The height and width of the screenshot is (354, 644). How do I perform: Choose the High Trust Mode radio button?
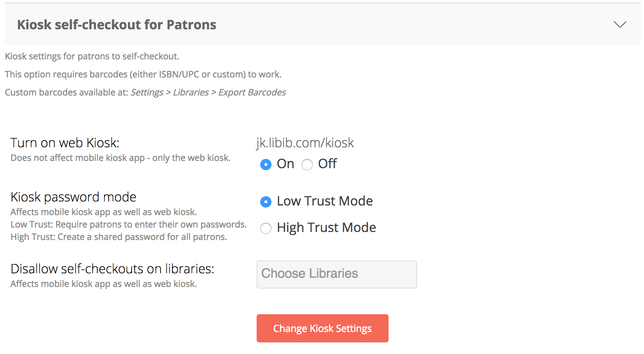point(266,228)
